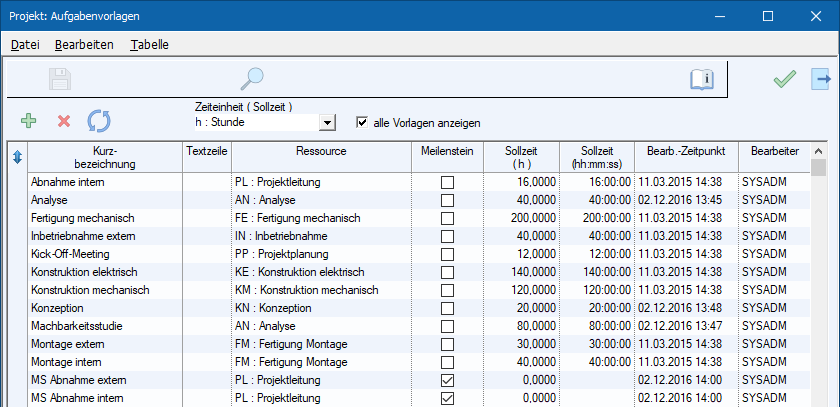
Task: Enable Meilenstein for Abnahme intern
Action: coord(447,183)
